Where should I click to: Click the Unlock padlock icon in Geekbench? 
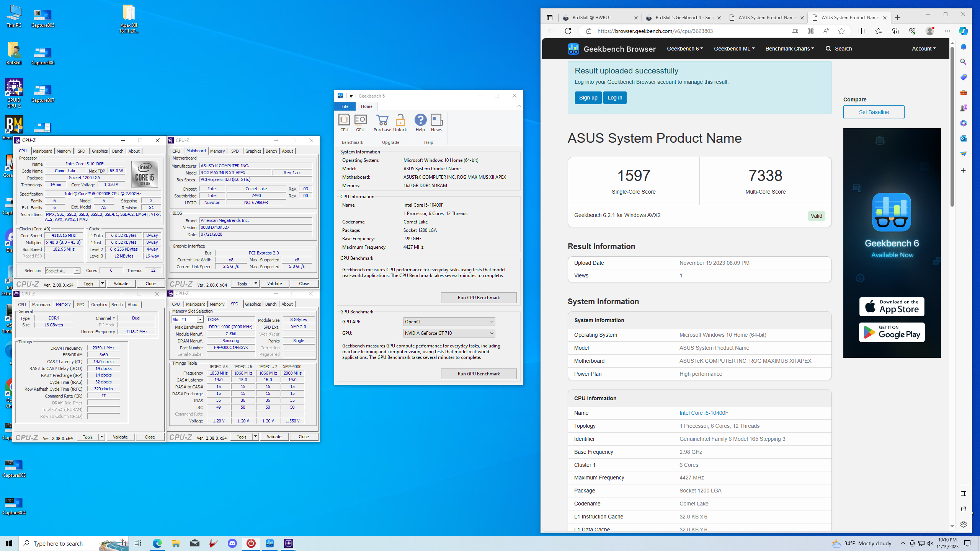400,123
